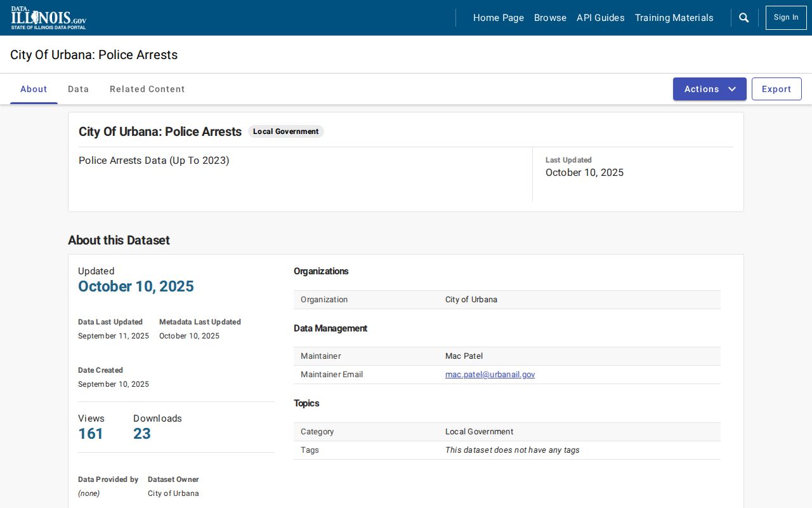
Task: Click the Data Last Updated 'September 11, 2025' value
Action: click(114, 336)
